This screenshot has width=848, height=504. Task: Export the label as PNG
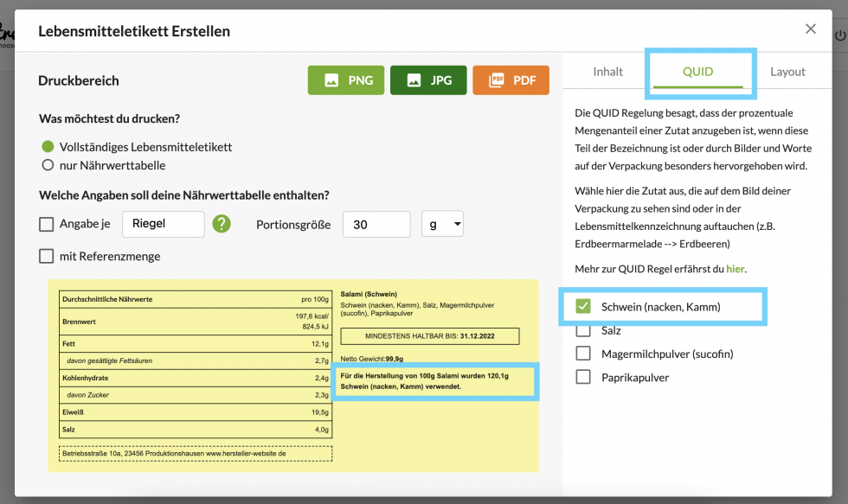coord(348,80)
